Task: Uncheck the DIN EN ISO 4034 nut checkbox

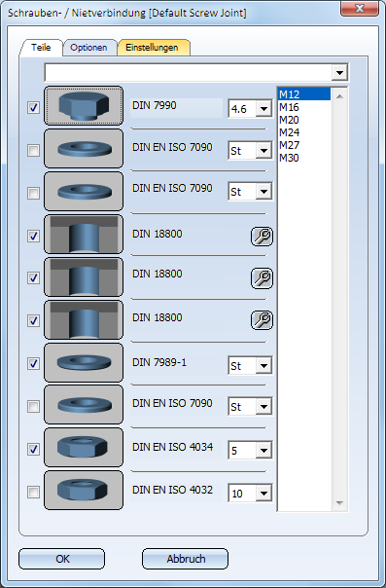Action: click(x=33, y=449)
